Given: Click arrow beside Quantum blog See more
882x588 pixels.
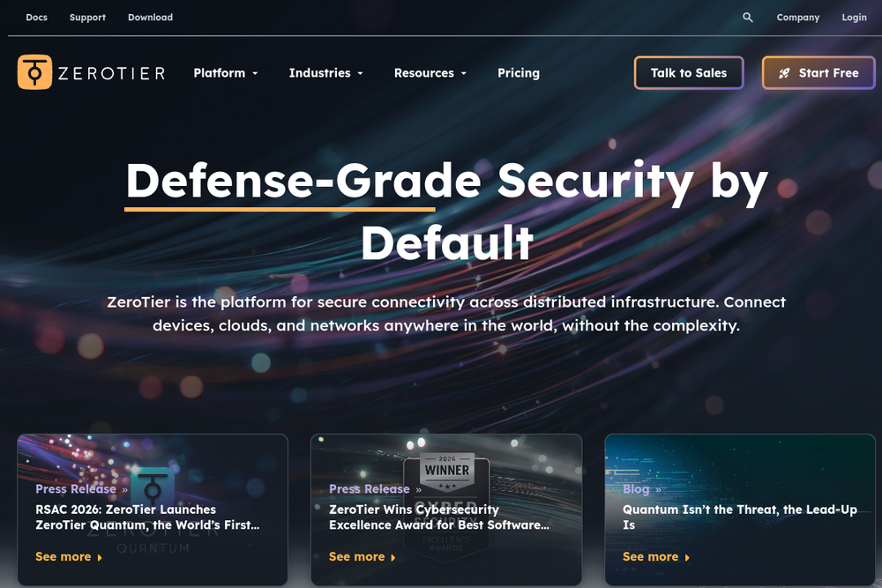Looking at the screenshot, I should 687,558.
